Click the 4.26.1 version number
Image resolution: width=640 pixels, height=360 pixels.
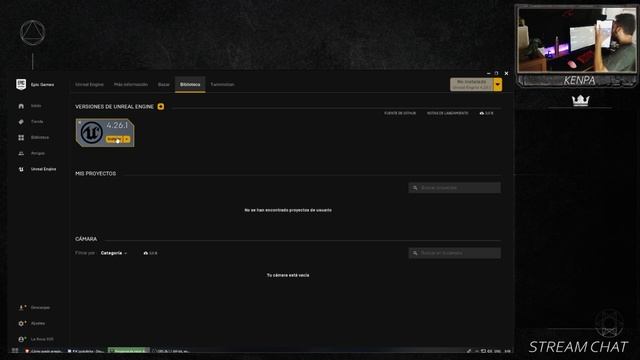pos(117,125)
